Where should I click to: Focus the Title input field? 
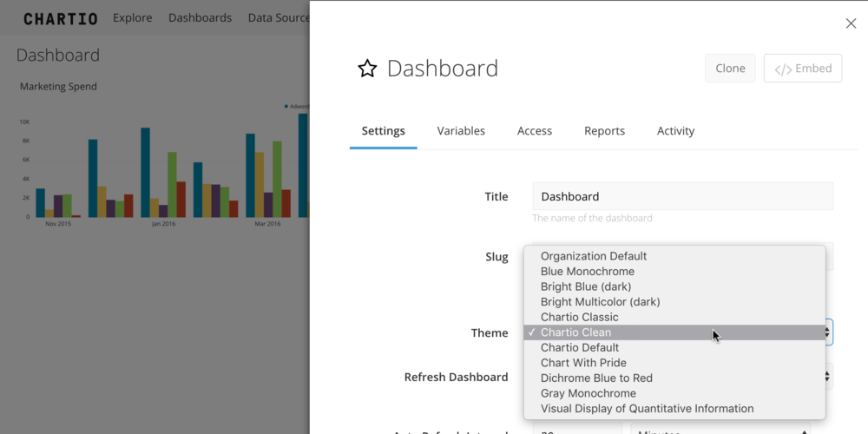click(682, 196)
